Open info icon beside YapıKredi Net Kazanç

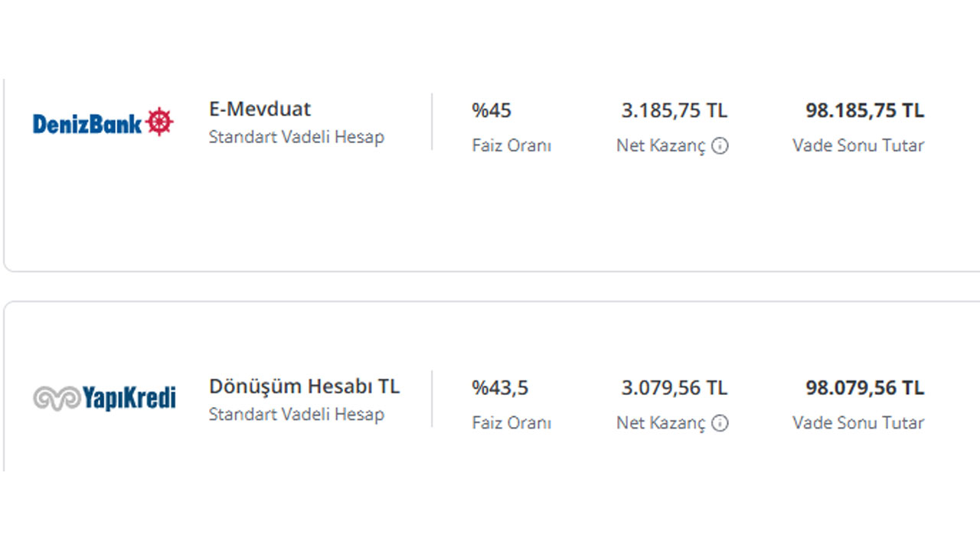tap(720, 422)
